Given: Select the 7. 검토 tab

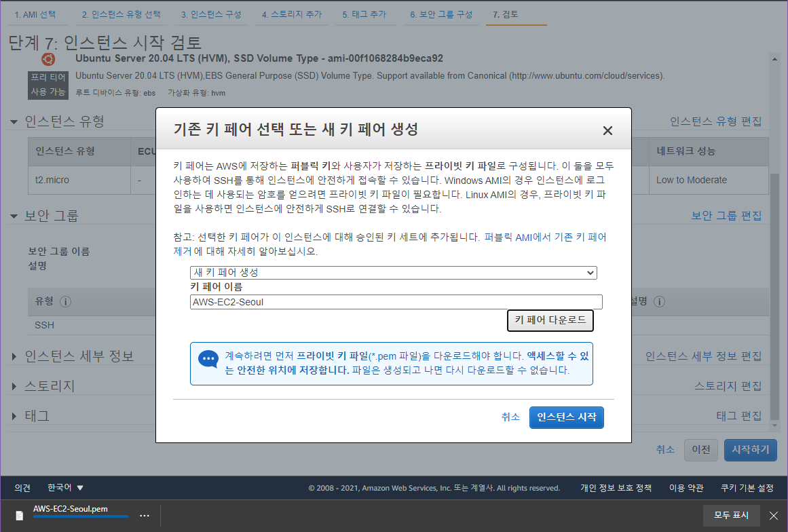Looking at the screenshot, I should [506, 14].
